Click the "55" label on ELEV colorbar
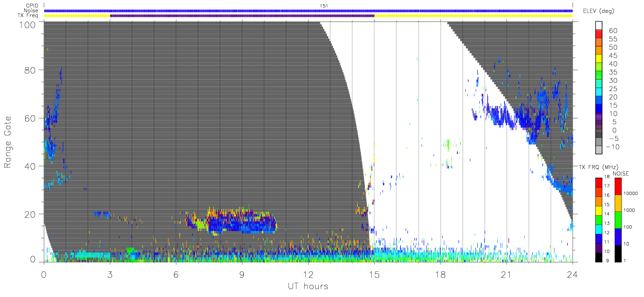The width and height of the screenshot is (644, 297). click(x=613, y=39)
